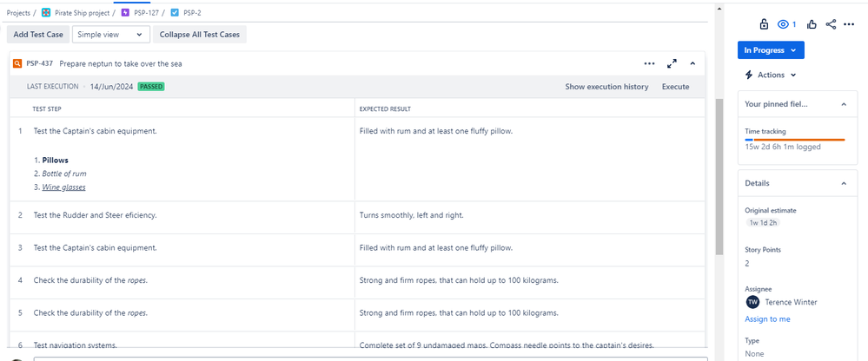Click Collapse All Test Cases button
The height and width of the screenshot is (361, 868).
point(200,34)
